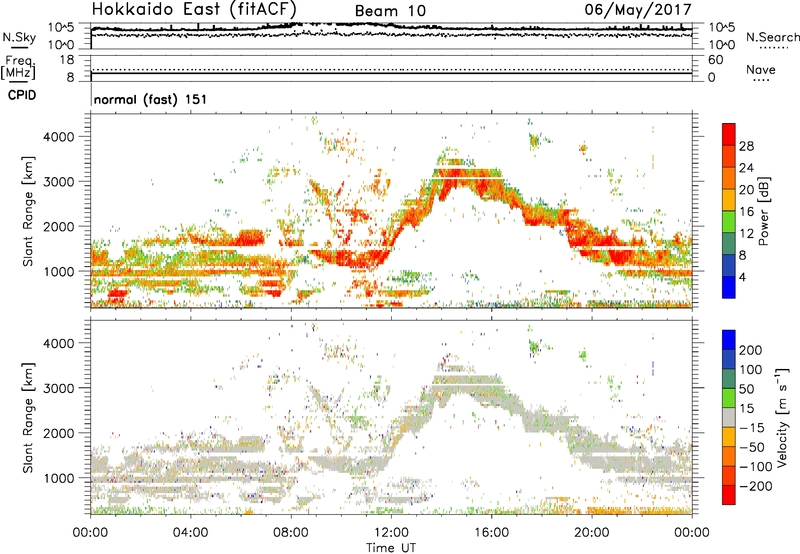The image size is (800, 554).
Task: Click the '28' tick on Power colorbar
Action: coord(746,146)
